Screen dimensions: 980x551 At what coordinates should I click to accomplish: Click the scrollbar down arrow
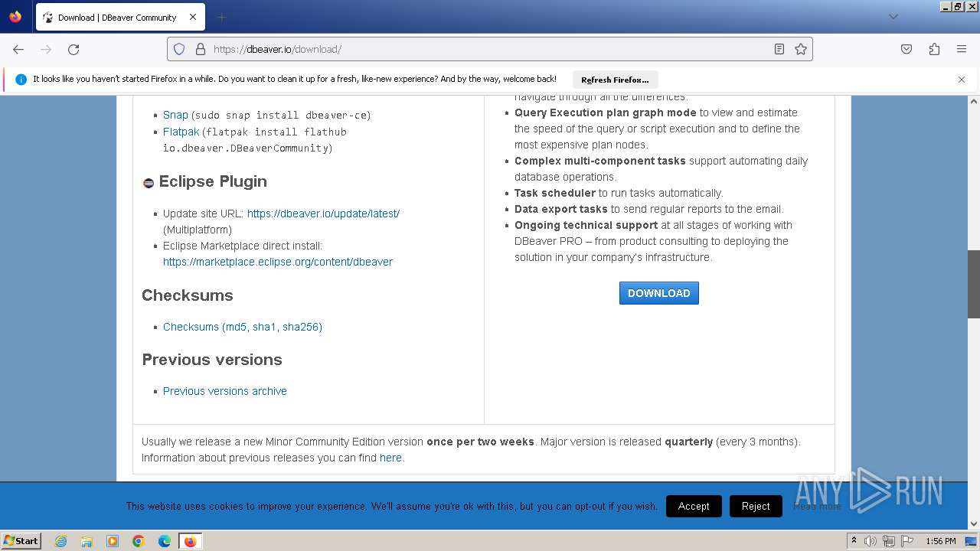click(x=974, y=524)
